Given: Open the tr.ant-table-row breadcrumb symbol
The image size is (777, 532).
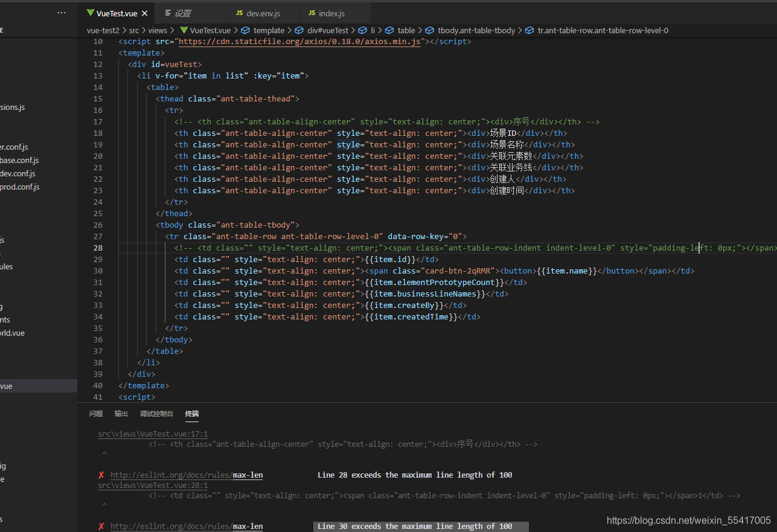Looking at the screenshot, I should click(x=597, y=30).
